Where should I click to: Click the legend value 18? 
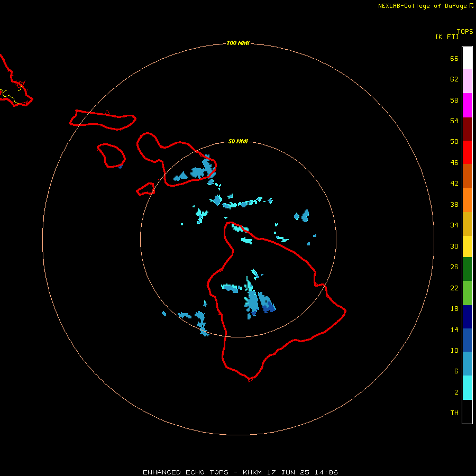[x=454, y=309]
